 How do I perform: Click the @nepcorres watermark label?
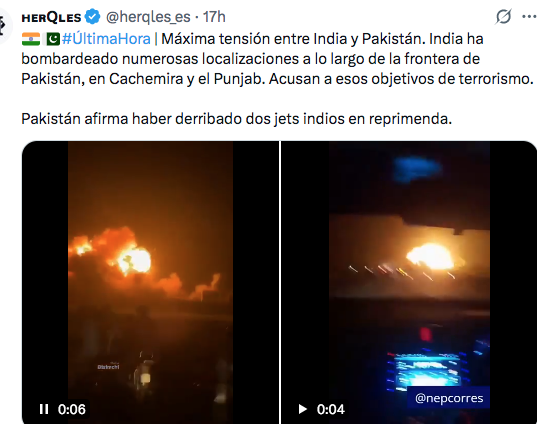tap(449, 398)
